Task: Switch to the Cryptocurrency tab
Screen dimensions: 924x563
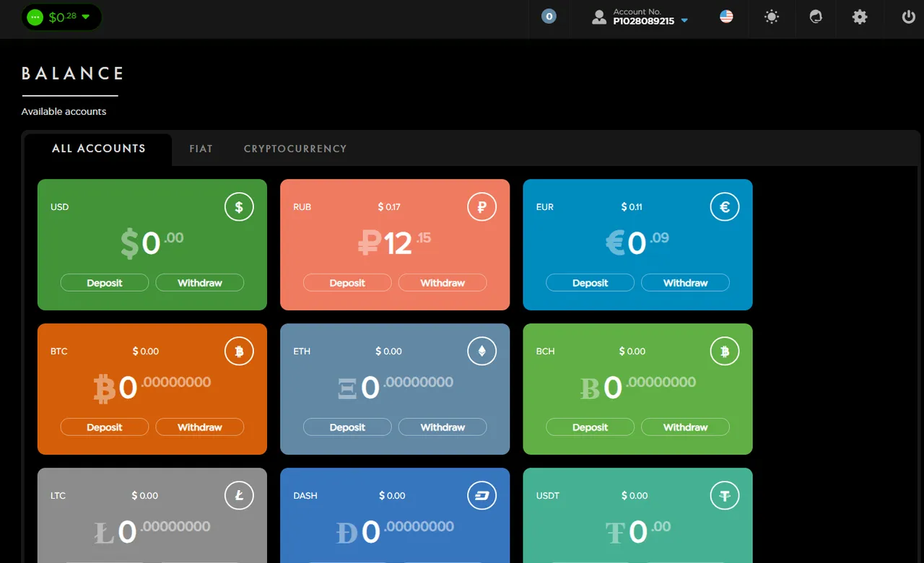Action: pyautogui.click(x=295, y=149)
